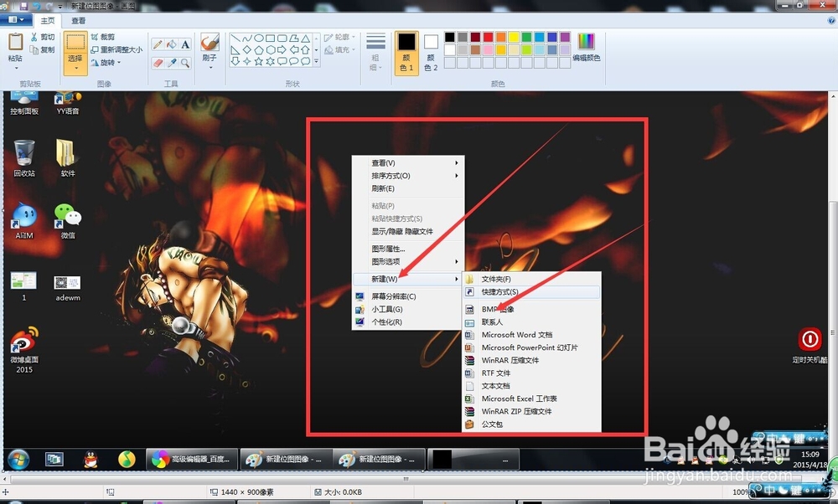Image resolution: width=838 pixels, height=504 pixels.
Task: Open the 刷子 (Brushes) dropdown arrow
Action: (209, 67)
